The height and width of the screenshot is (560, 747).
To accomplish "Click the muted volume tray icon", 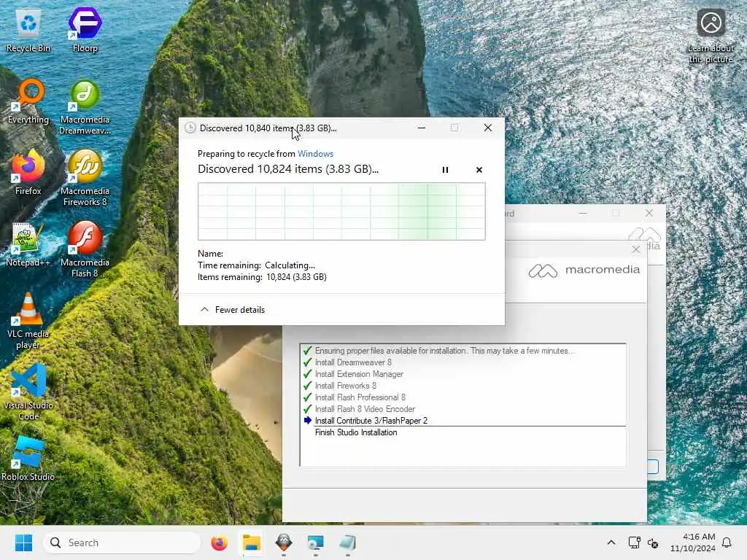I will 653,542.
